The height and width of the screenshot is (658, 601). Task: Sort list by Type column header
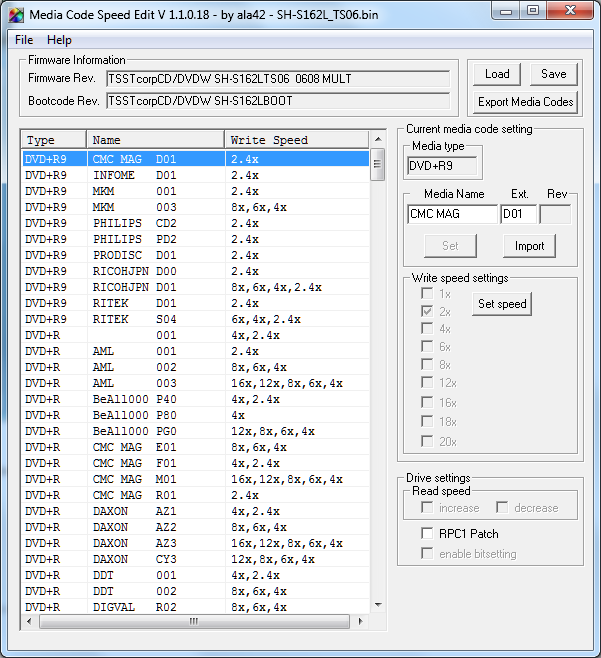pyautogui.click(x=54, y=140)
